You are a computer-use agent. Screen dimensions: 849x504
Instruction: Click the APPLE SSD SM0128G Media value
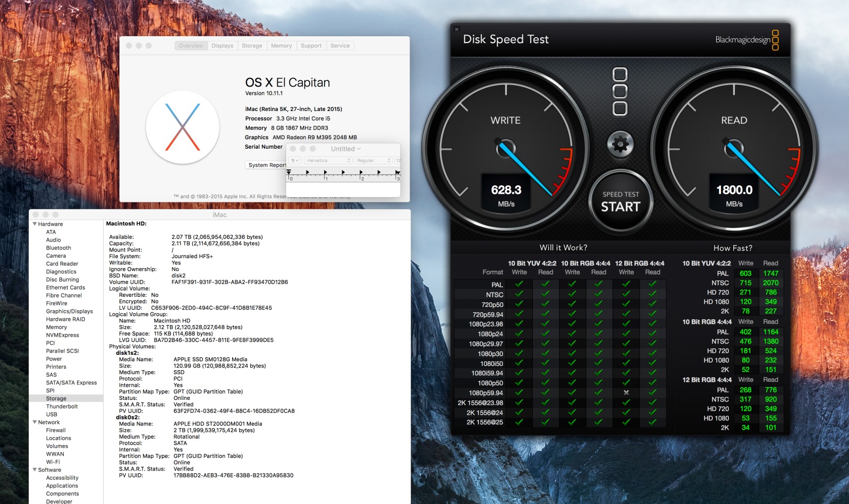(x=210, y=360)
